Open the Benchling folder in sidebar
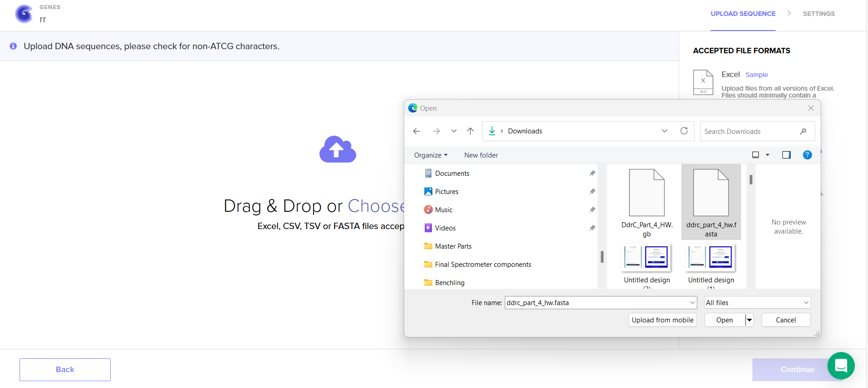This screenshot has width=868, height=388. (x=449, y=283)
